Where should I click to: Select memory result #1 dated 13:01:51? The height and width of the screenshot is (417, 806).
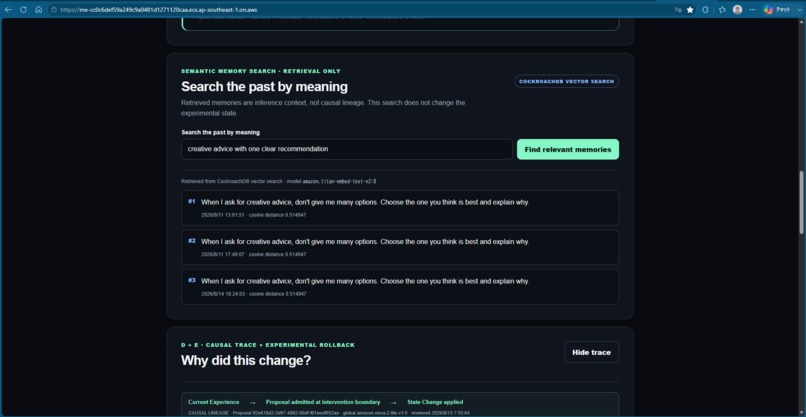400,208
